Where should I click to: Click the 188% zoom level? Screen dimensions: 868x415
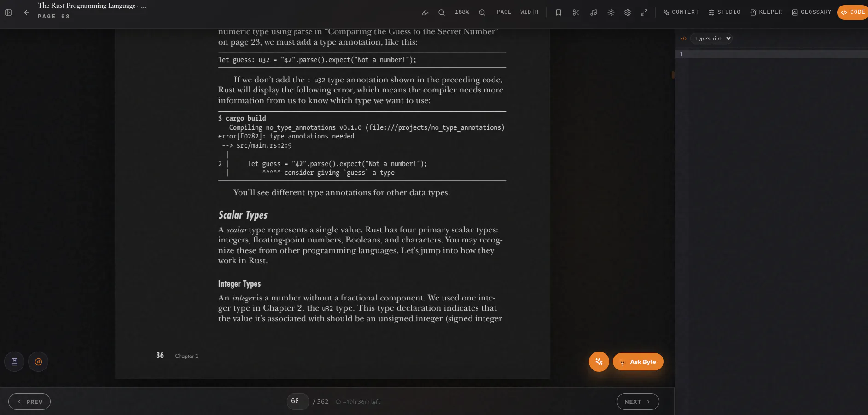tap(462, 12)
